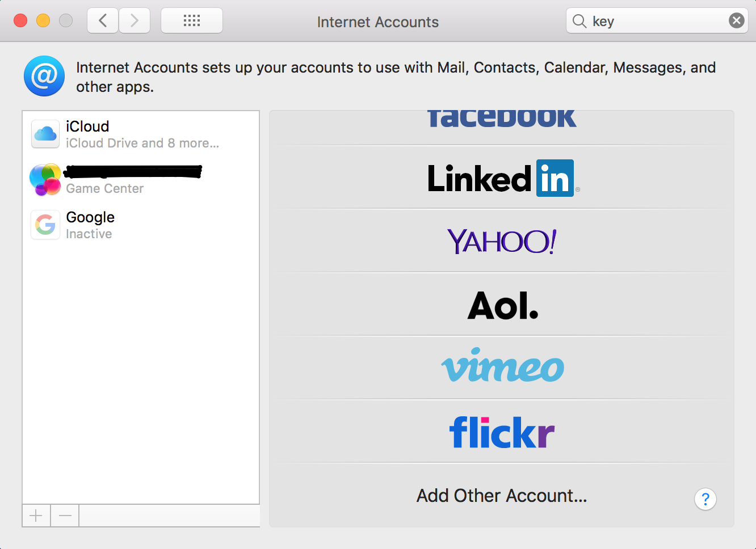The width and height of the screenshot is (756, 549).
Task: Click the iCloud cloud icon
Action: [45, 134]
